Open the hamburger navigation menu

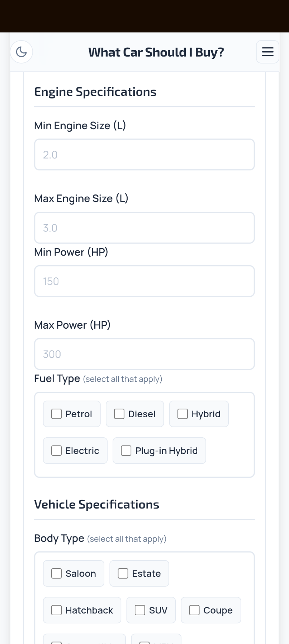(x=267, y=52)
